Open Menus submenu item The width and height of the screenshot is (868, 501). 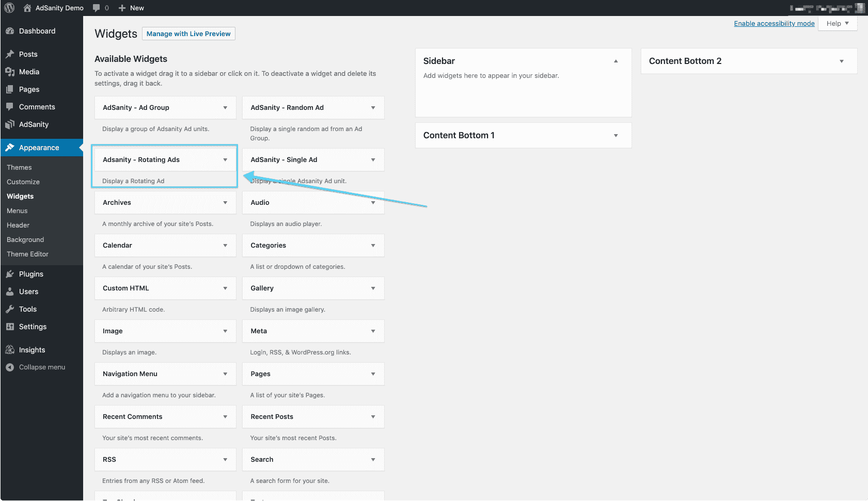click(17, 211)
